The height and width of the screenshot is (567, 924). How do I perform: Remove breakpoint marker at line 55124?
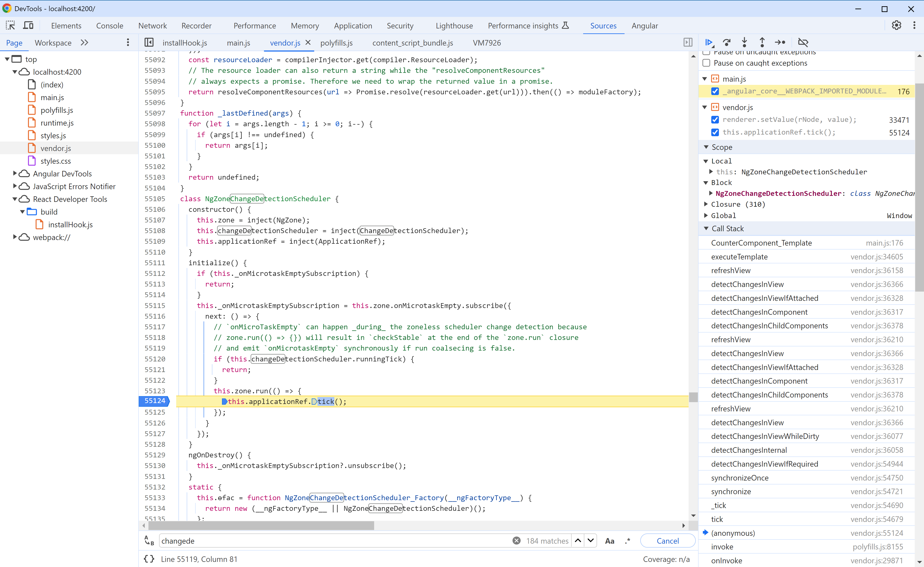(x=154, y=401)
